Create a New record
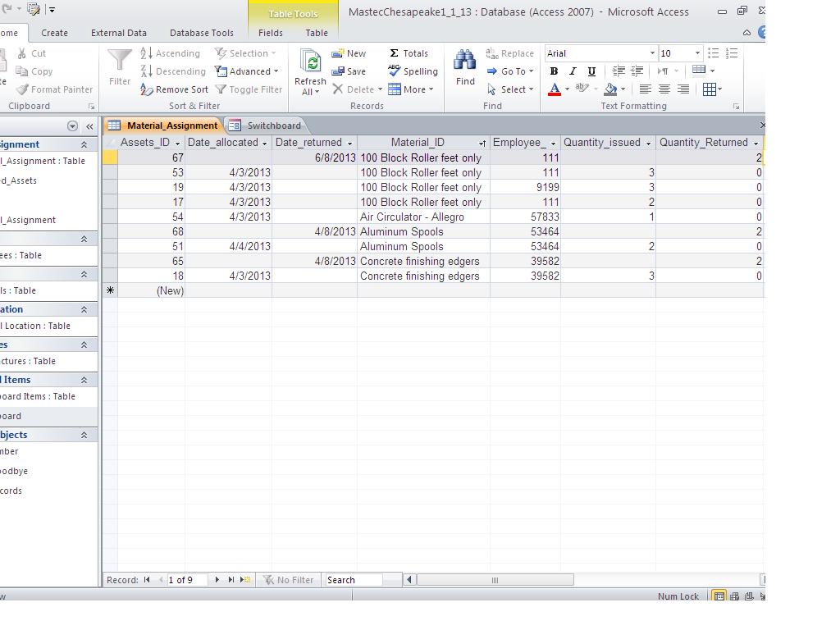Screen dimensions: 840x630 [x=349, y=53]
